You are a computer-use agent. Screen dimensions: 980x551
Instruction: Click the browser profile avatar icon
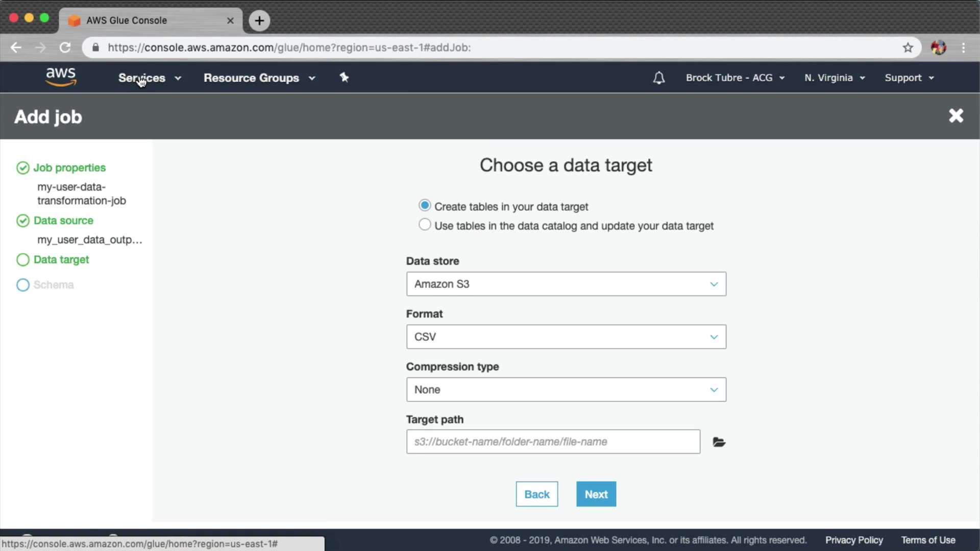tap(938, 47)
